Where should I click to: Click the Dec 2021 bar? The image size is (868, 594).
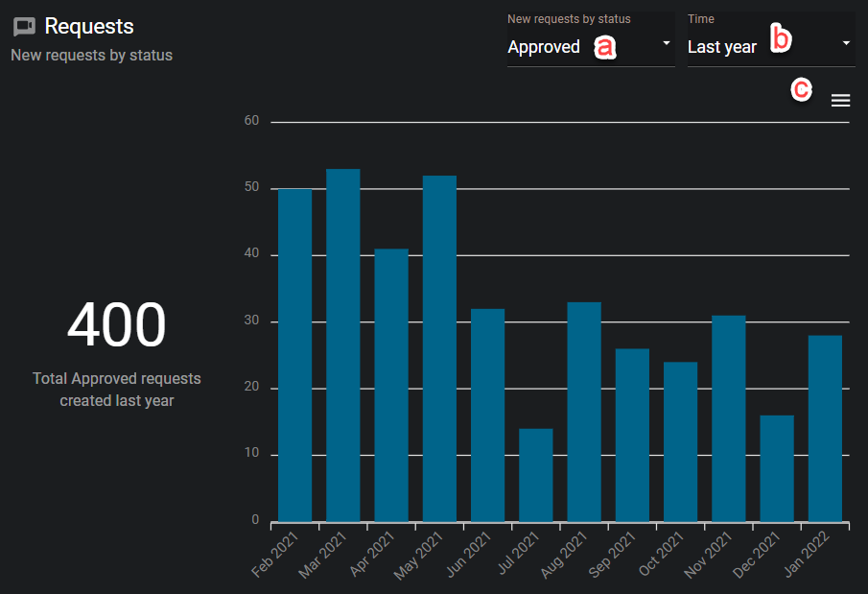coord(777,468)
